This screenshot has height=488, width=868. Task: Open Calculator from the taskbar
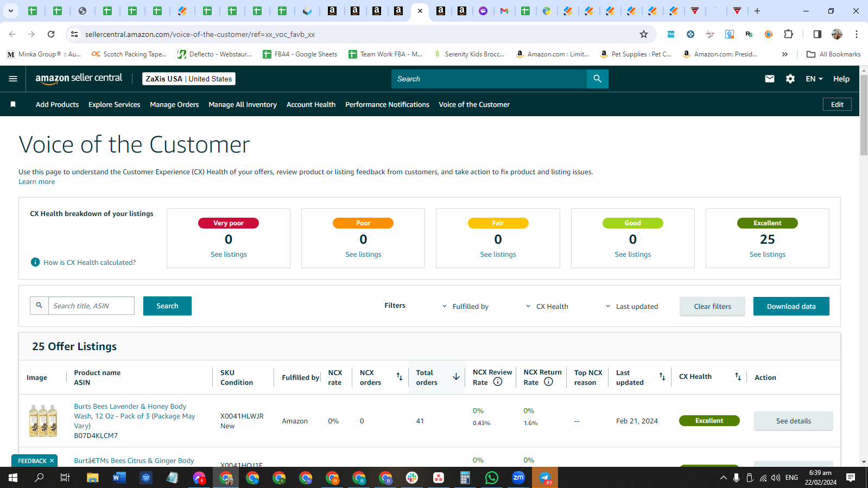tap(465, 478)
